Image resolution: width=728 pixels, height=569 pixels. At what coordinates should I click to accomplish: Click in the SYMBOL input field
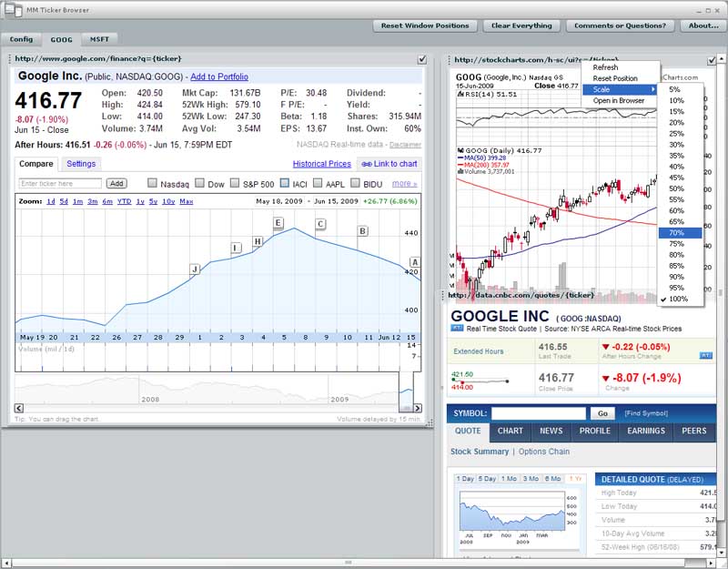pyautogui.click(x=539, y=413)
